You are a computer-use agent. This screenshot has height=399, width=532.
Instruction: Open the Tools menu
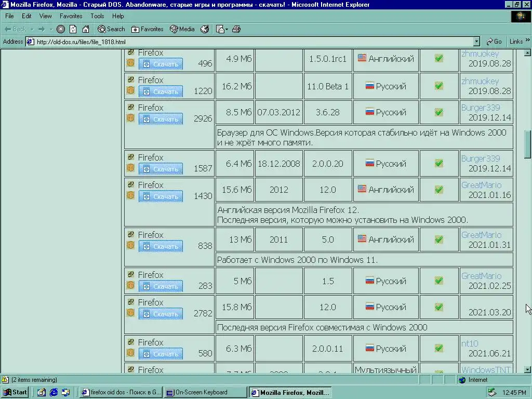tap(97, 16)
